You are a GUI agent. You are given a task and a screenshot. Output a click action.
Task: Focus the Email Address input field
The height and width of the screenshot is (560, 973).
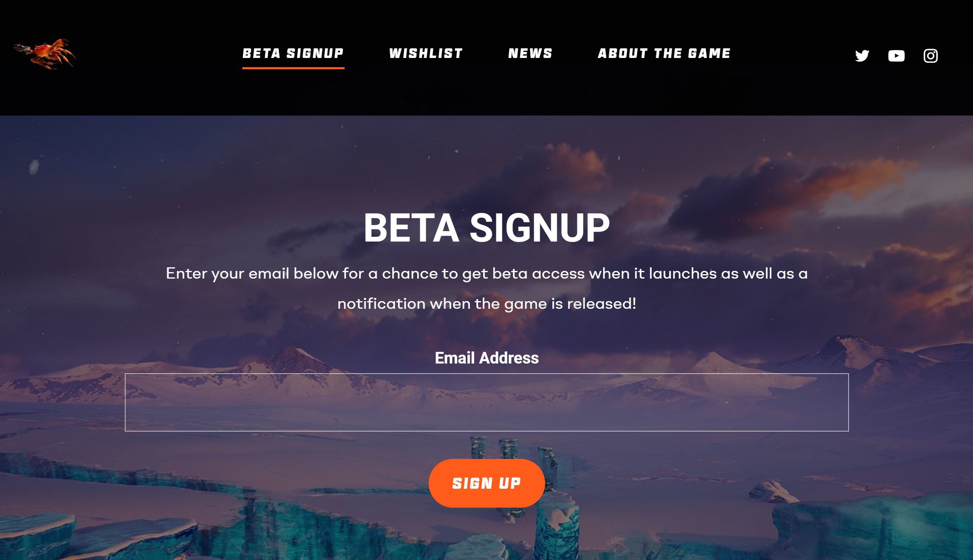pos(487,402)
